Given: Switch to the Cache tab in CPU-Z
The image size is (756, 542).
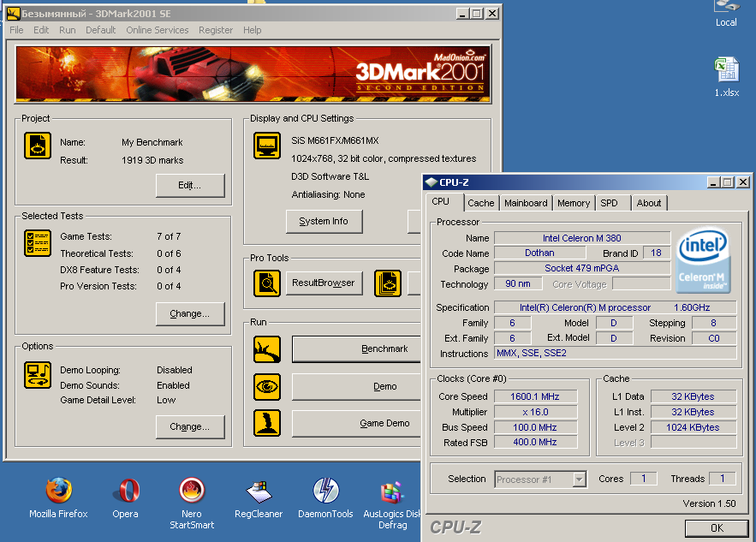Looking at the screenshot, I should [480, 203].
